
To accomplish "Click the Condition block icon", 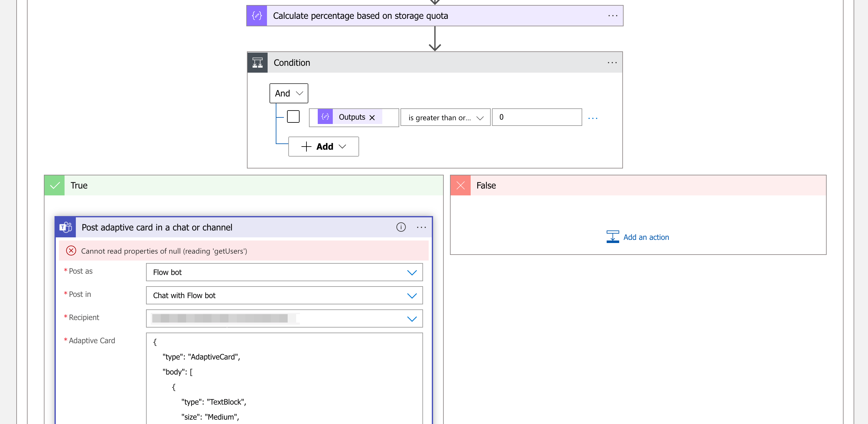I will [257, 62].
